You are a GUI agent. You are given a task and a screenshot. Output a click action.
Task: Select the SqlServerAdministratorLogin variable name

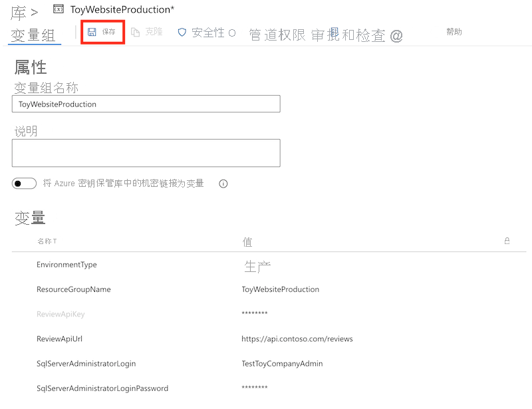(86, 364)
